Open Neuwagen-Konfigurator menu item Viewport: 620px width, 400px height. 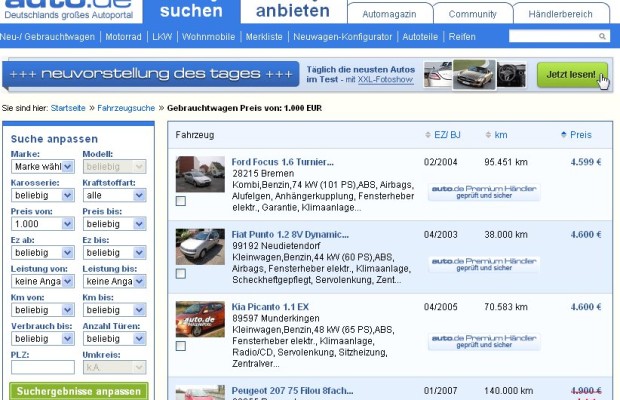pyautogui.click(x=342, y=37)
